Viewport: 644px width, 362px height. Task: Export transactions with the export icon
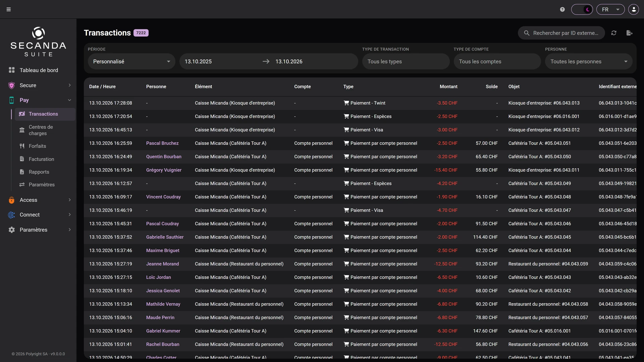pos(630,33)
